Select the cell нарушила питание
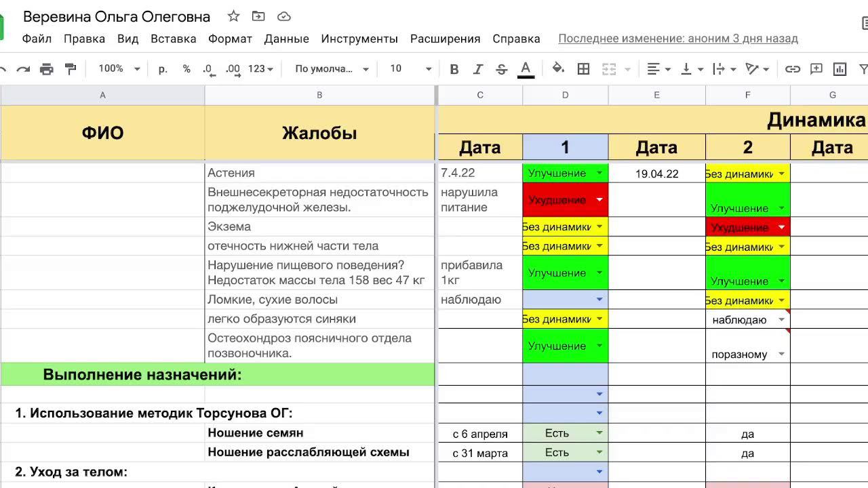Viewport: 868px width, 488px height. coord(480,200)
